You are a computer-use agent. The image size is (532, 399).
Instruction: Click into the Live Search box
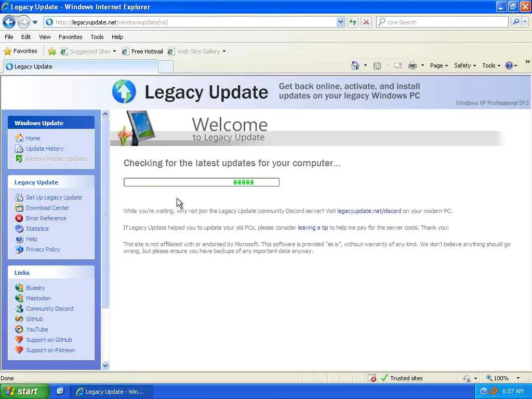coord(443,22)
